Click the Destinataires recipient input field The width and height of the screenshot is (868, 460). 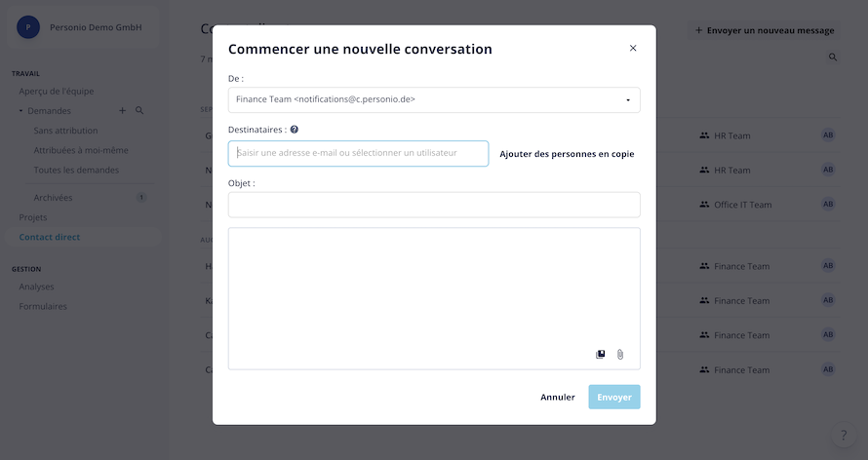[358, 153]
